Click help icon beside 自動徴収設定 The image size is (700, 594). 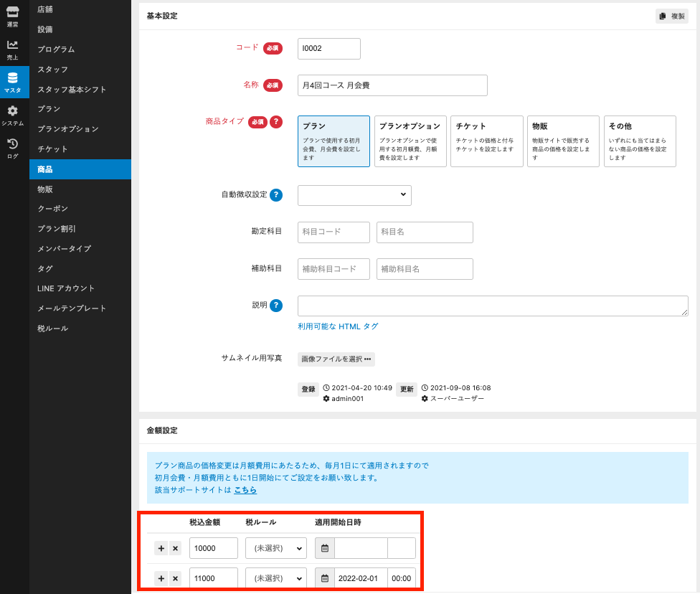click(x=275, y=195)
